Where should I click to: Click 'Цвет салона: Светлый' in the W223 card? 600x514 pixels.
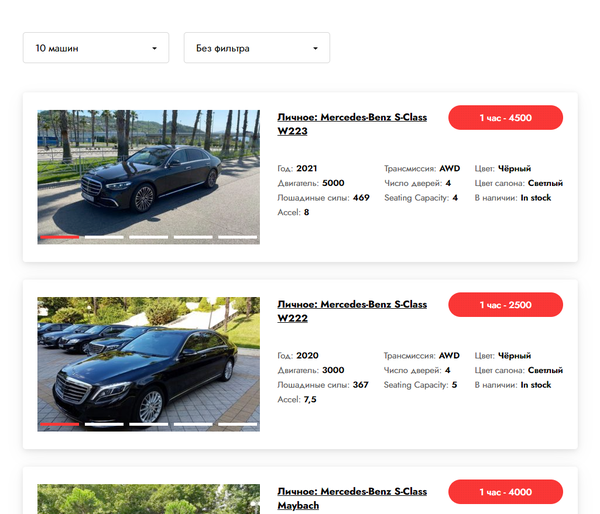coord(519,183)
